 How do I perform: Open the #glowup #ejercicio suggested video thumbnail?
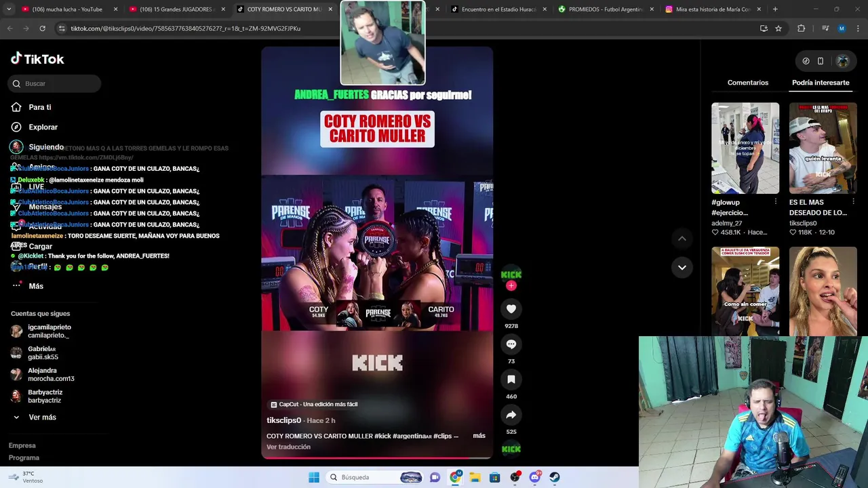click(745, 148)
